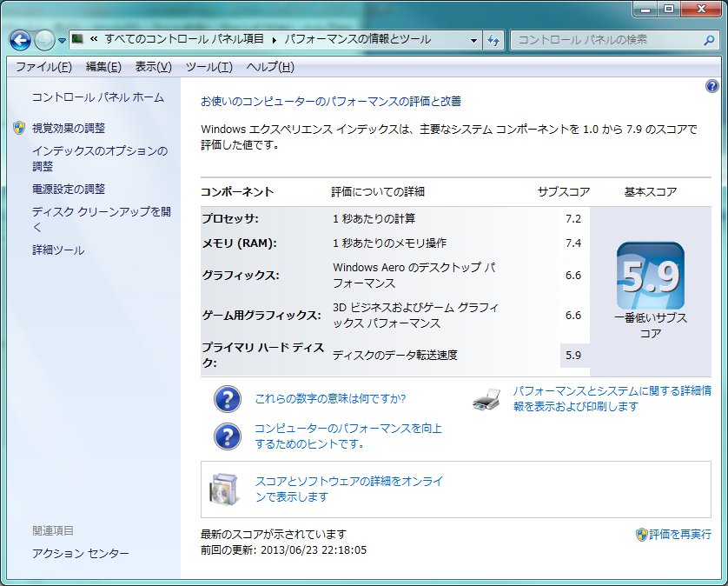Click the 5.9 base score badge
This screenshot has width=728, height=586.
pyautogui.click(x=650, y=276)
